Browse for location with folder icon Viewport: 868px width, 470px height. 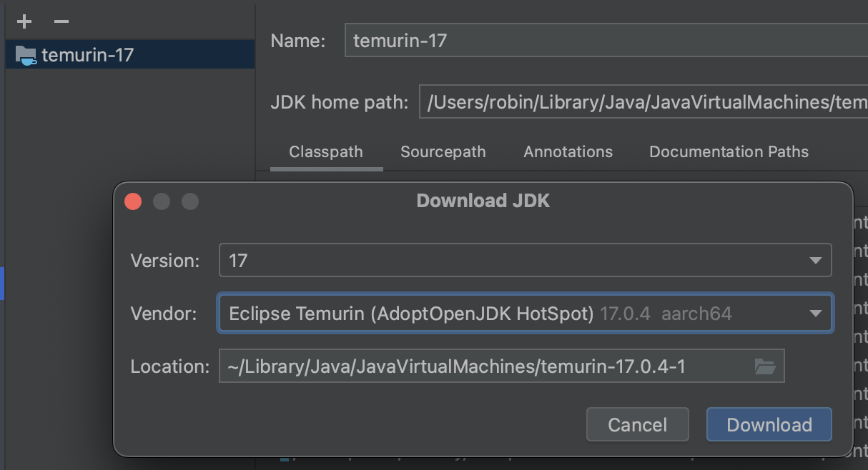pyautogui.click(x=765, y=366)
